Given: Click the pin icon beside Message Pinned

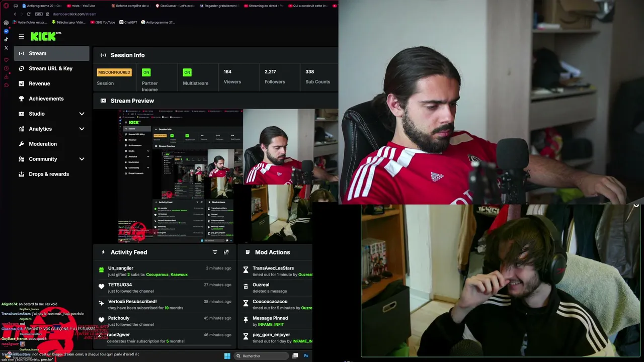Looking at the screenshot, I should coord(246,319).
